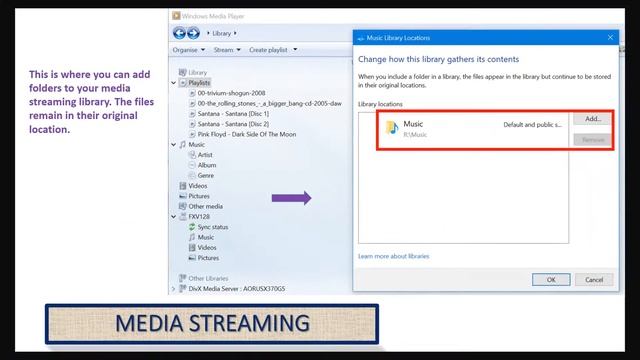The width and height of the screenshot is (640, 360).
Task: Click the DivX Media Server icon
Action: 182,288
